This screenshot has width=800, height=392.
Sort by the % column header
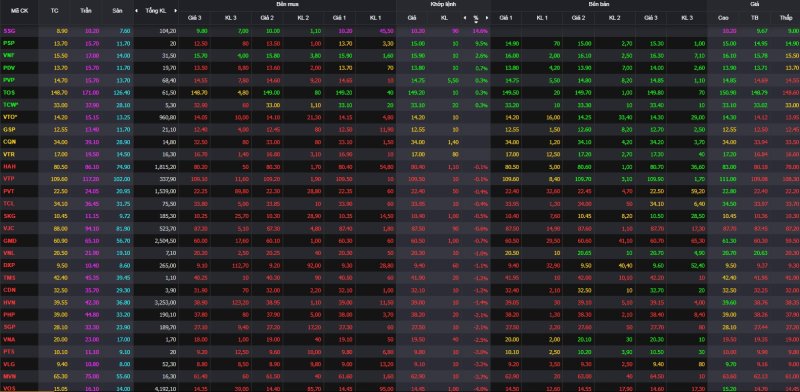(476, 17)
